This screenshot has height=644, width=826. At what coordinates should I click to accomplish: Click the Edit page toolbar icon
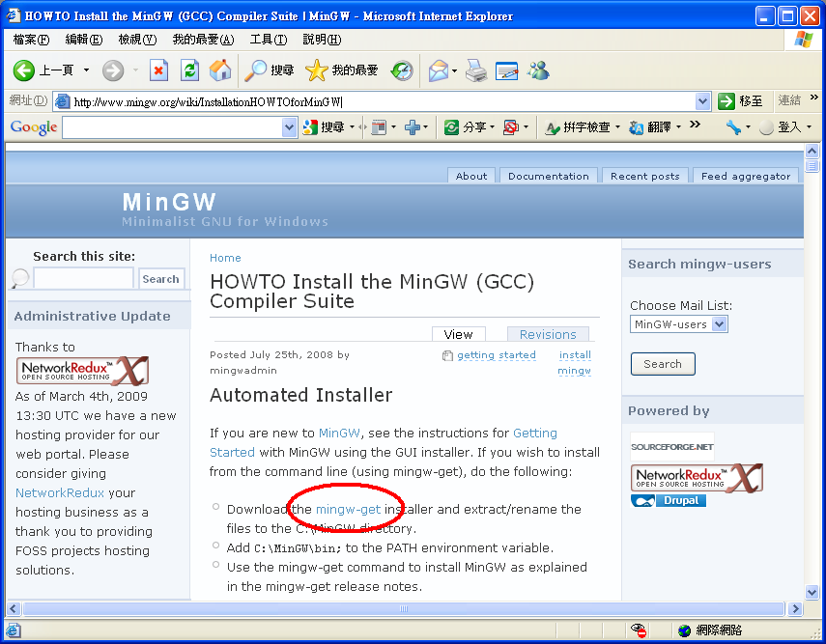507,70
